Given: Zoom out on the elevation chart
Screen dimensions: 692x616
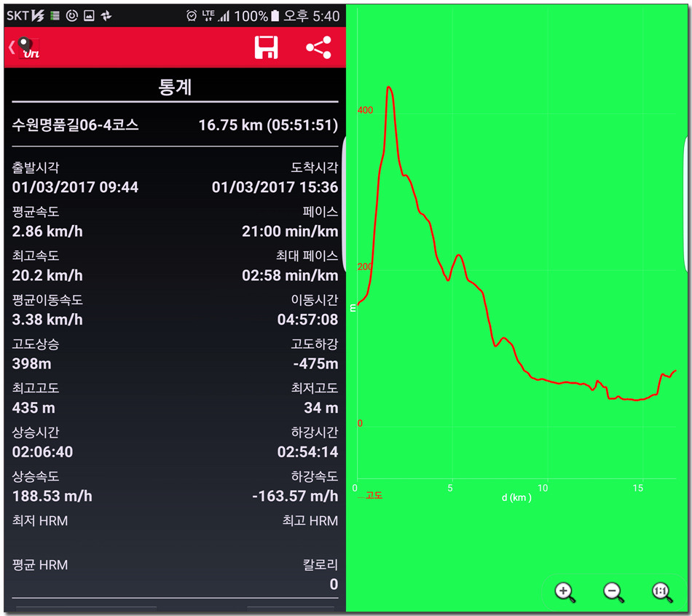Looking at the screenshot, I should click(614, 592).
